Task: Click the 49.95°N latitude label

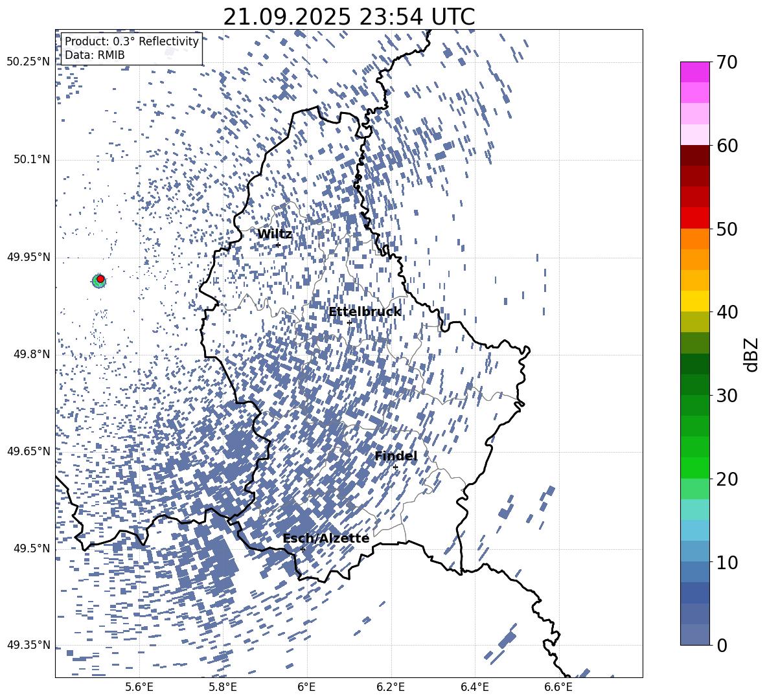Action: click(x=29, y=257)
